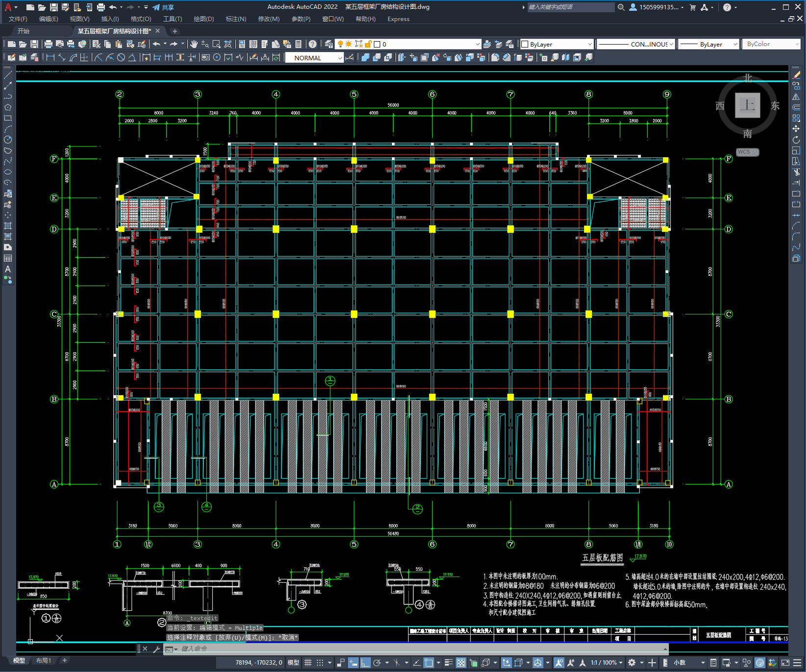The height and width of the screenshot is (672, 806).
Task: Click the Plot printer icon in standard toolbar
Action: (49, 44)
